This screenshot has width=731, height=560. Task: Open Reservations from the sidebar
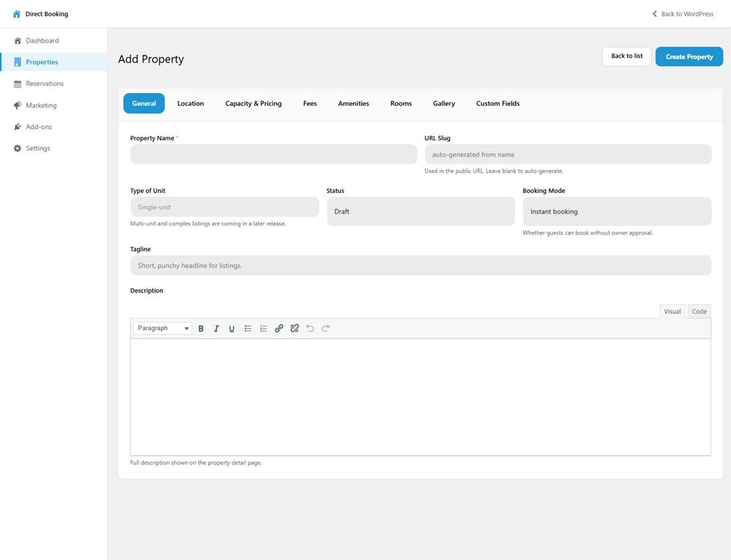pos(54,84)
